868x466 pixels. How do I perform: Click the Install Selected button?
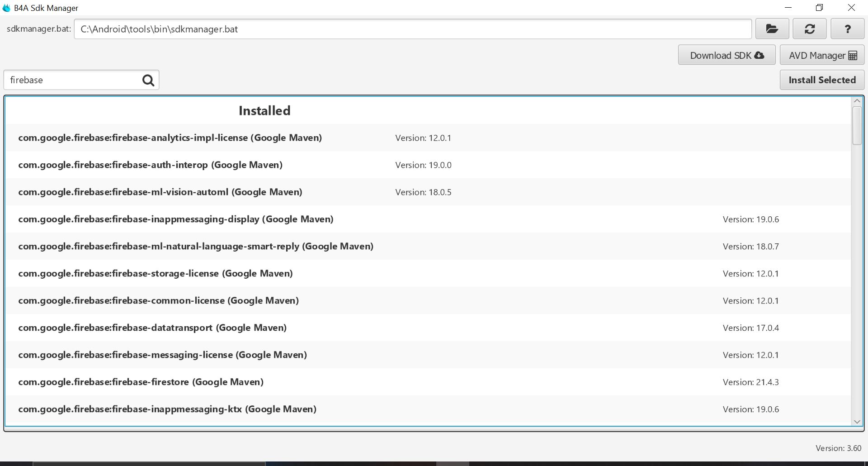(822, 80)
